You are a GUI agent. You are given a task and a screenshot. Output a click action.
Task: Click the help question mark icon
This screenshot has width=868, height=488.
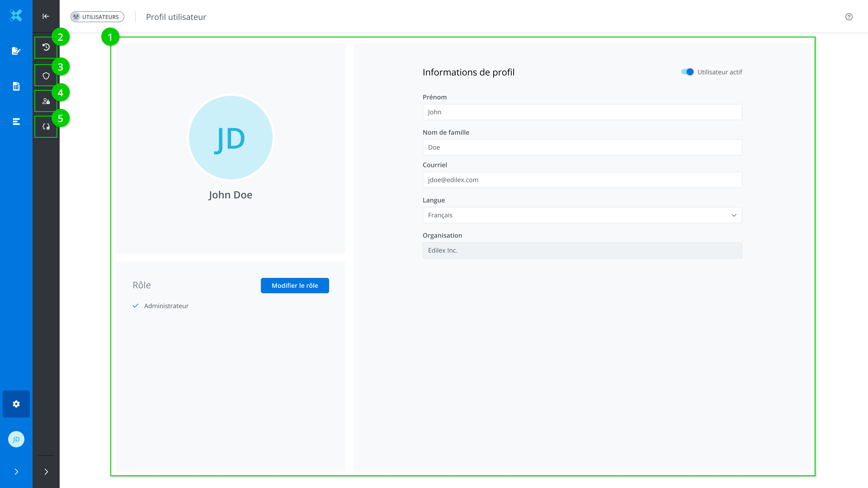coord(849,17)
